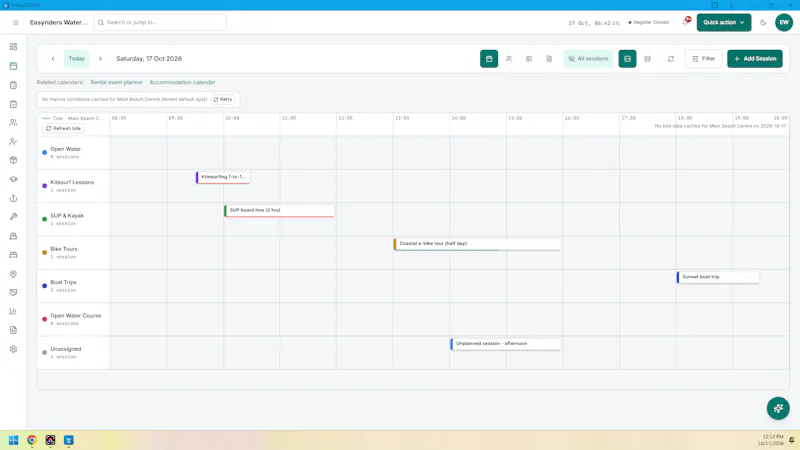The height and width of the screenshot is (450, 800).
Task: Open the anchor icon in sidebar
Action: [13, 198]
